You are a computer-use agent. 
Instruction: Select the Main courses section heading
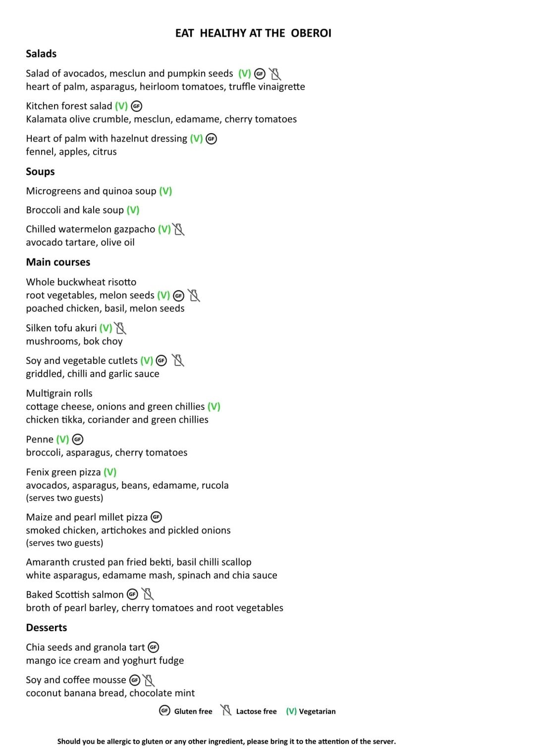pyautogui.click(x=58, y=262)
